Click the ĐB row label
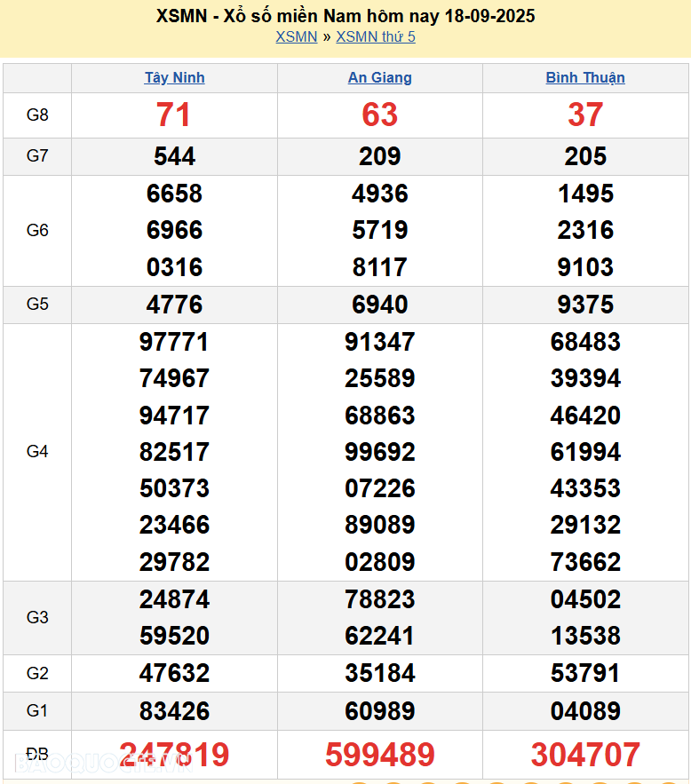The image size is (691, 784). (x=37, y=755)
